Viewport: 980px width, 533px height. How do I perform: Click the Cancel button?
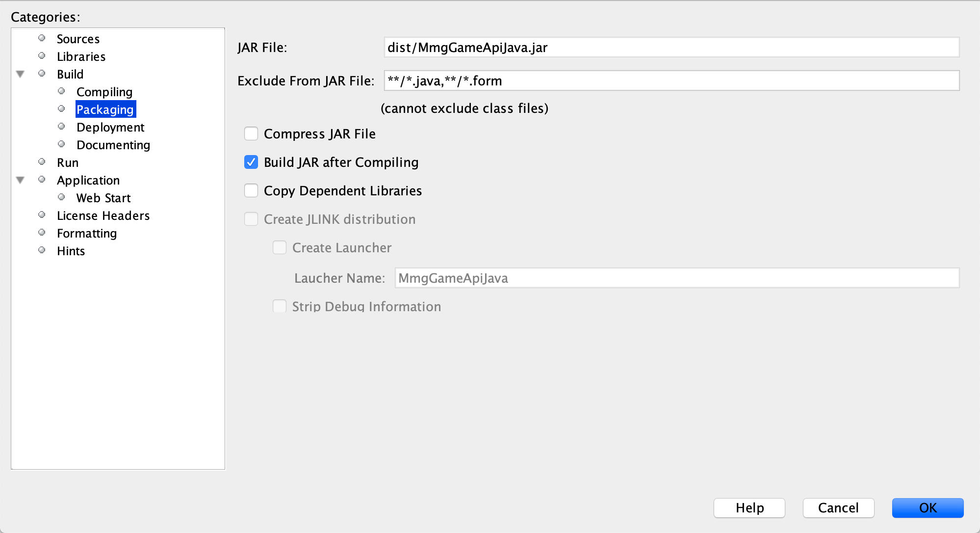tap(838, 507)
